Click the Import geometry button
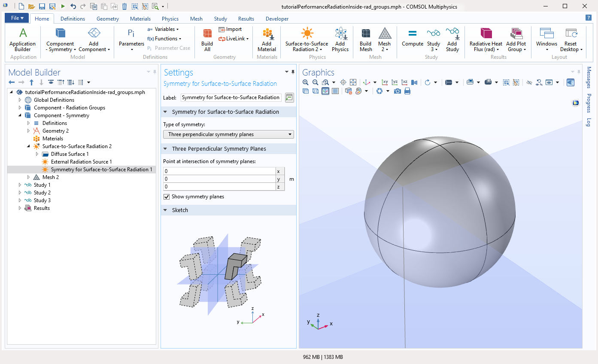This screenshot has width=598, height=364. click(x=231, y=29)
